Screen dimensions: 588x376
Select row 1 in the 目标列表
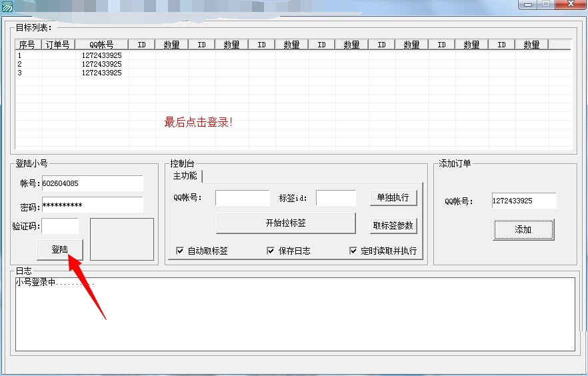(x=293, y=55)
